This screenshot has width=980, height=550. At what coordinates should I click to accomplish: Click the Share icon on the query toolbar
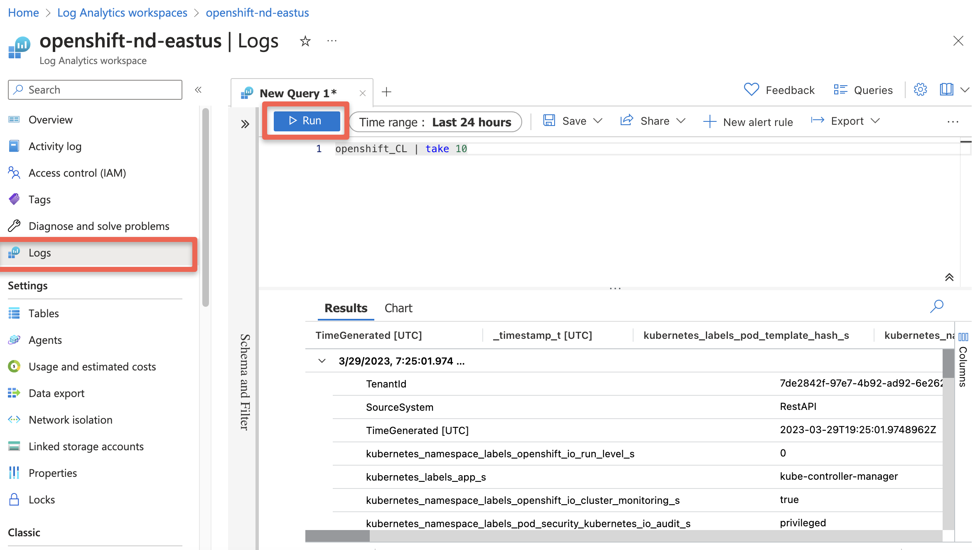[627, 121]
